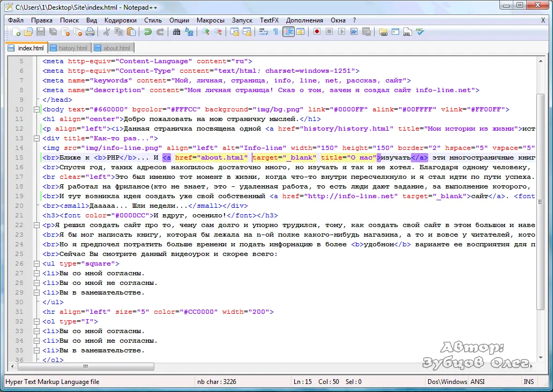553x392 pixels.
Task: Click the Save All toolbar icon
Action: [x=53, y=32]
